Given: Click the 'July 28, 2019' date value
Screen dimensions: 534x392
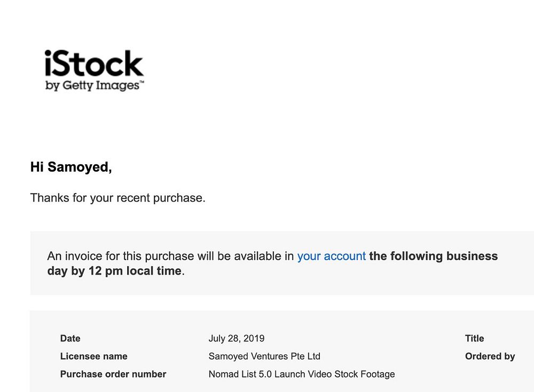Looking at the screenshot, I should click(236, 338).
